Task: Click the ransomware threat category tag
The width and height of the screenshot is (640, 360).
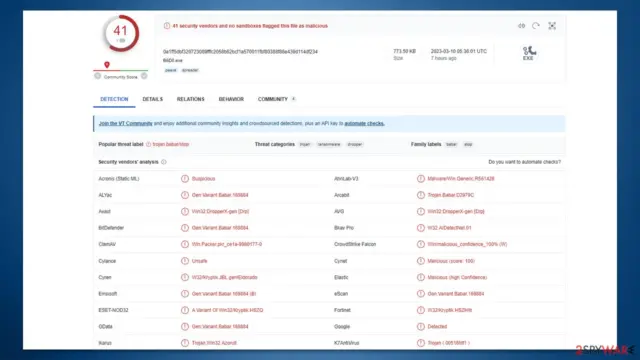Action: point(329,144)
